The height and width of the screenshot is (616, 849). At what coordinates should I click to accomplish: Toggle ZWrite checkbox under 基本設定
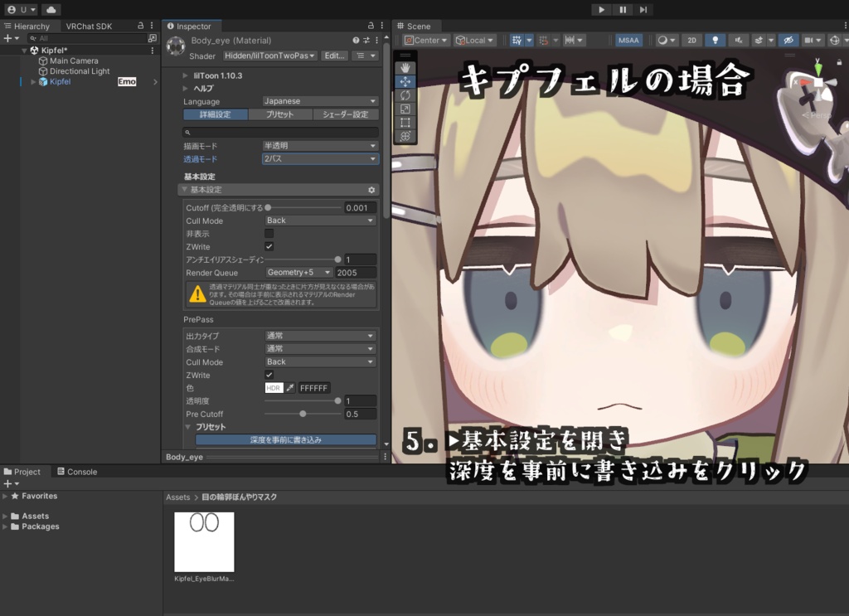coord(269,246)
